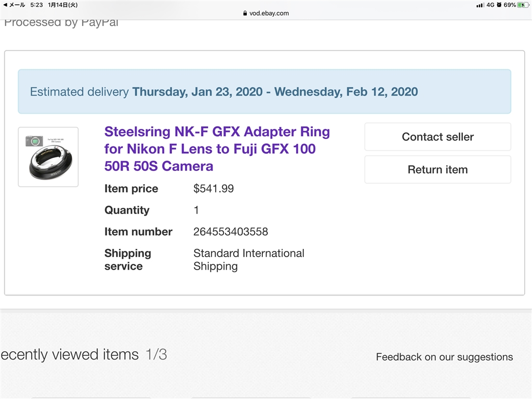Tap the Estimated delivery date banner
Image resolution: width=532 pixels, height=399 pixels.
point(264,92)
